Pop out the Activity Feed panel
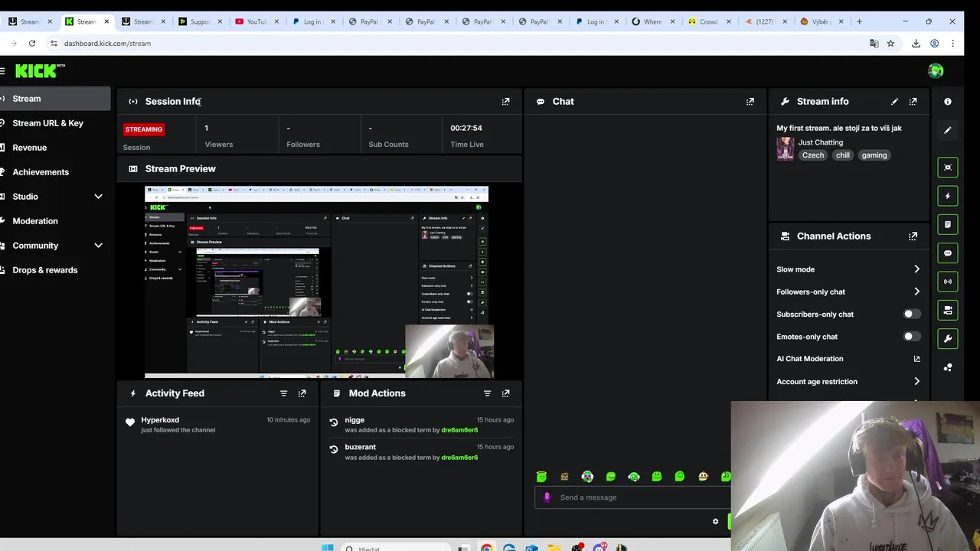The image size is (980, 551). point(302,393)
